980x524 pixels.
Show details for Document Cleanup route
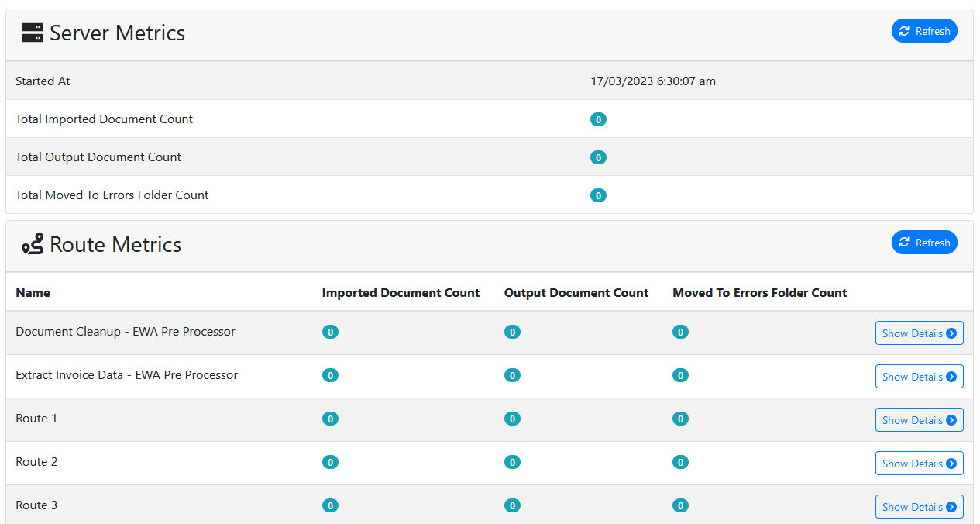[919, 333]
